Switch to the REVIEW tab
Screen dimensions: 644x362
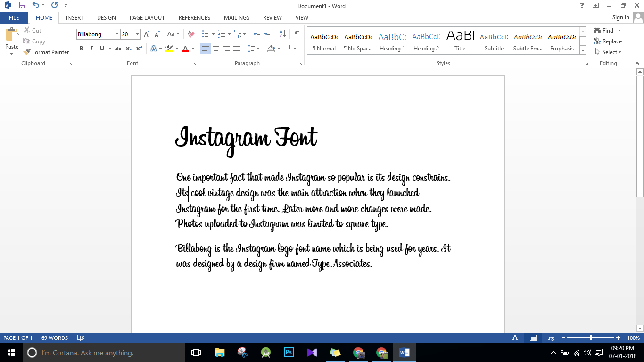[x=272, y=17]
